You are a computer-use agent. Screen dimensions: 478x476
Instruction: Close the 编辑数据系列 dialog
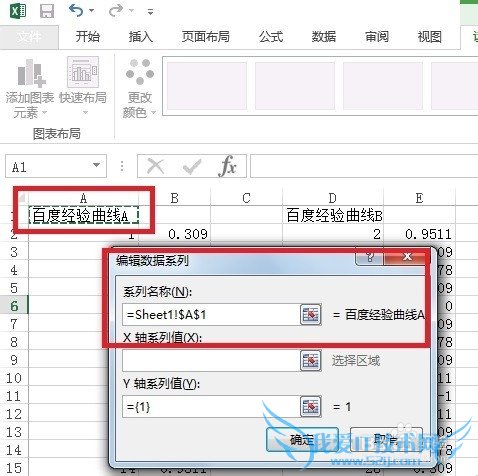[407, 257]
